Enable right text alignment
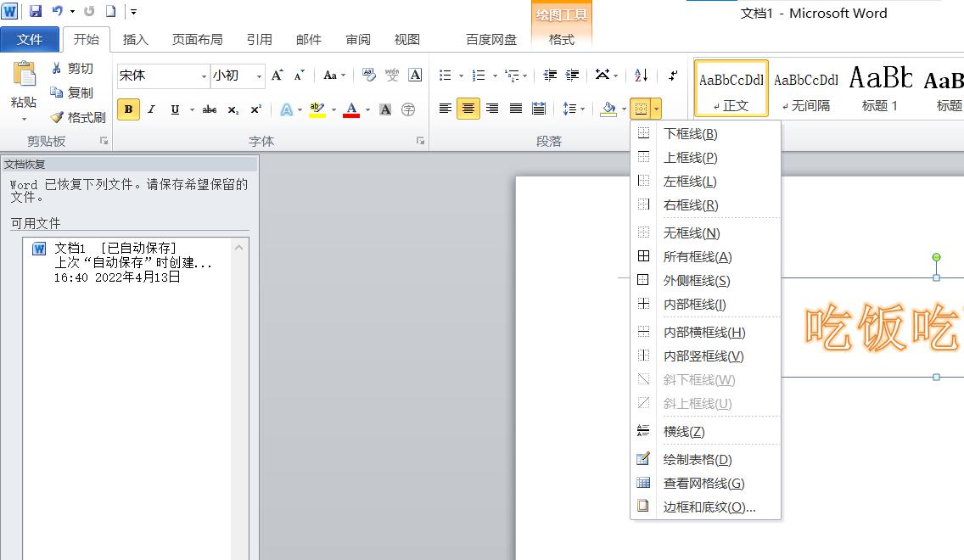 click(x=492, y=109)
